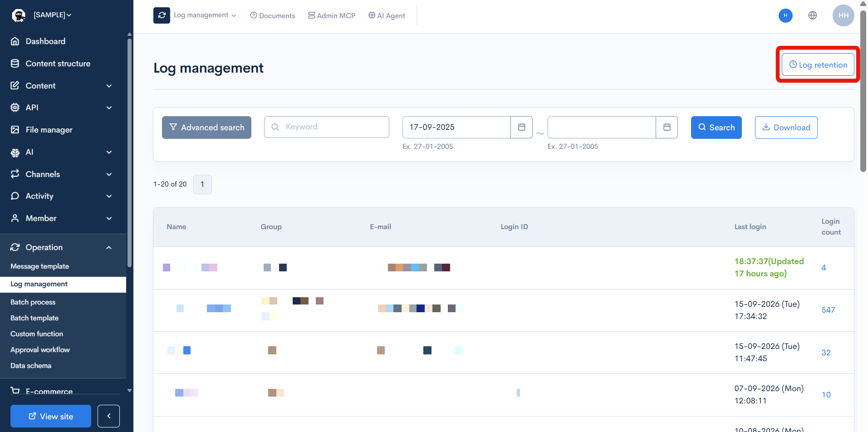
Task: Click the Log retention button
Action: pyautogui.click(x=818, y=65)
